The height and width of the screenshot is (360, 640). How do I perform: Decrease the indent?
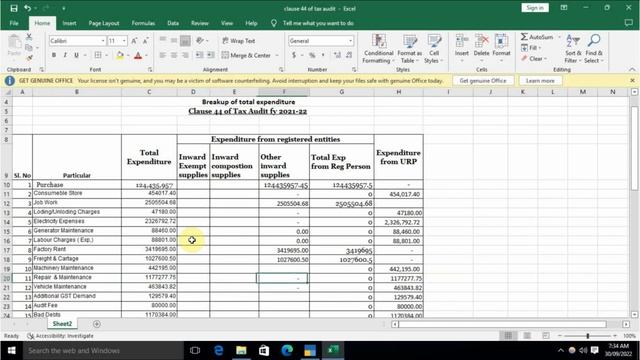tap(199, 55)
